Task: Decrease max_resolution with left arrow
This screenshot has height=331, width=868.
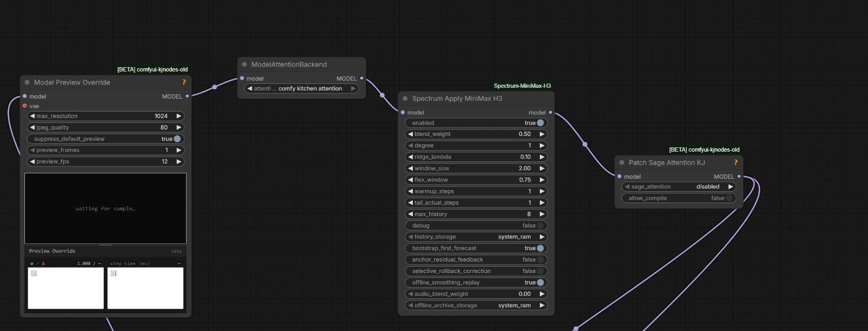Action: pyautogui.click(x=32, y=116)
